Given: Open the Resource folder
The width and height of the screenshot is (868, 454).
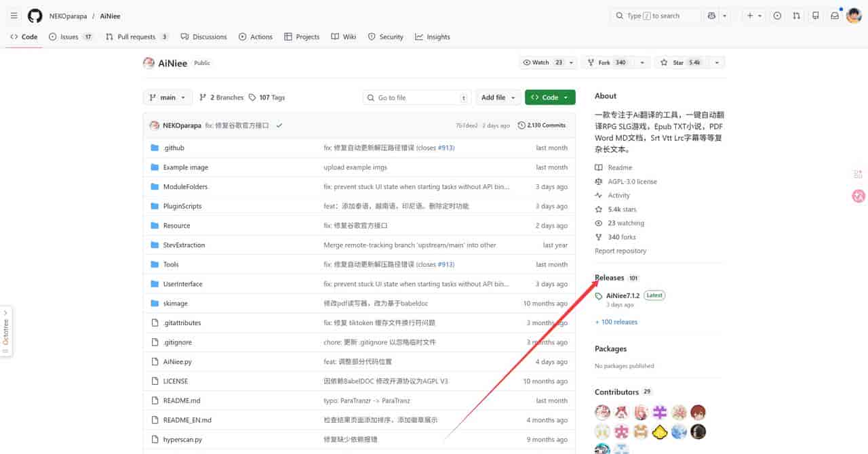Looking at the screenshot, I should [176, 226].
